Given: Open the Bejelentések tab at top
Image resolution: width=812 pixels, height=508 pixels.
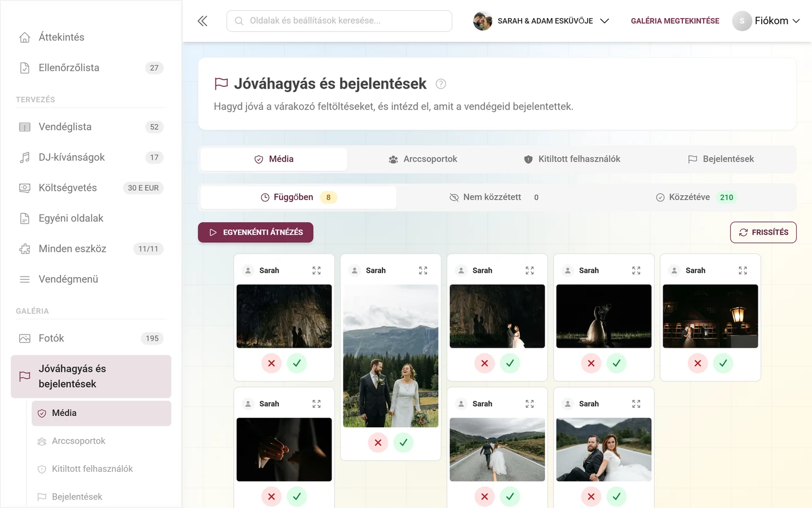Looking at the screenshot, I should (x=721, y=159).
